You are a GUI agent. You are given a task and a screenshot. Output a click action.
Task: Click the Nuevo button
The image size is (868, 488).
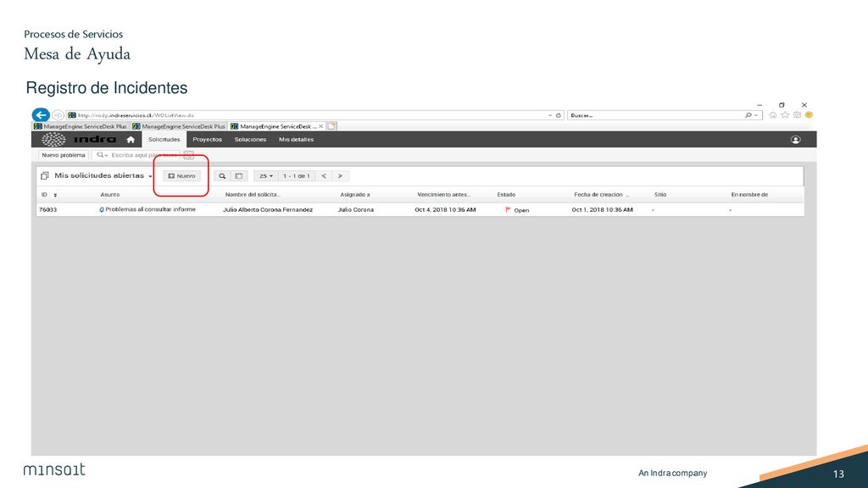181,176
